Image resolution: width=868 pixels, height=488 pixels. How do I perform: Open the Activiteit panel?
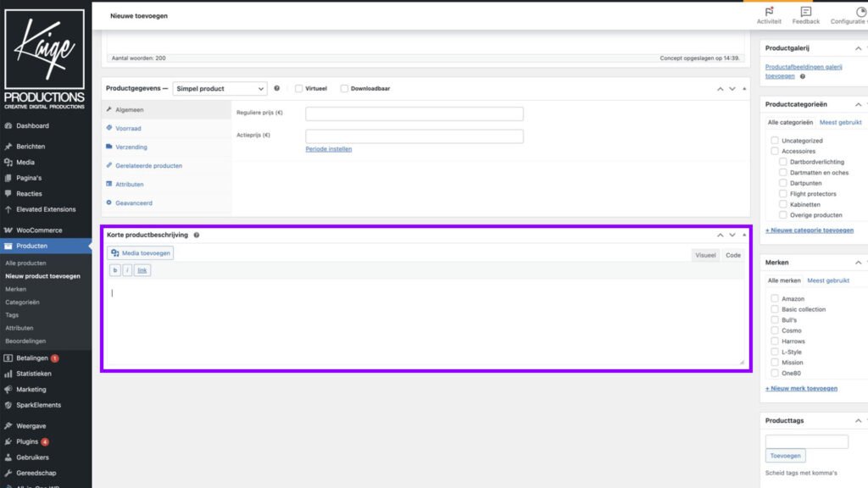point(769,14)
